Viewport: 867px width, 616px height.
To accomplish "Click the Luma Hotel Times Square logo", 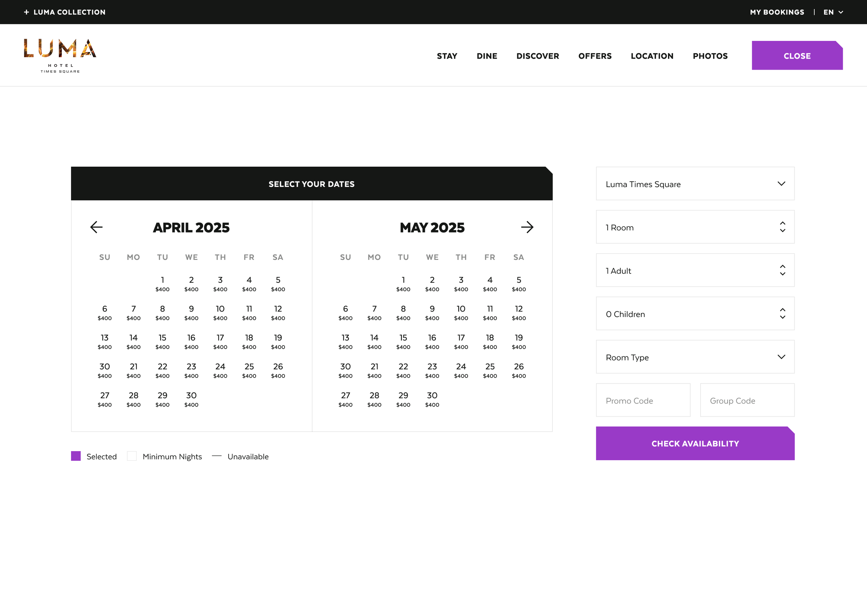I will 60,55.
